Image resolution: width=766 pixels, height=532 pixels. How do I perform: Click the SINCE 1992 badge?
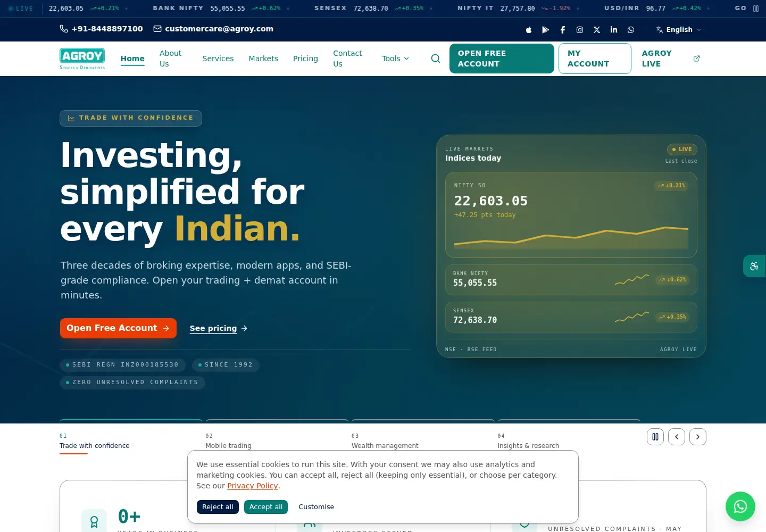point(226,365)
